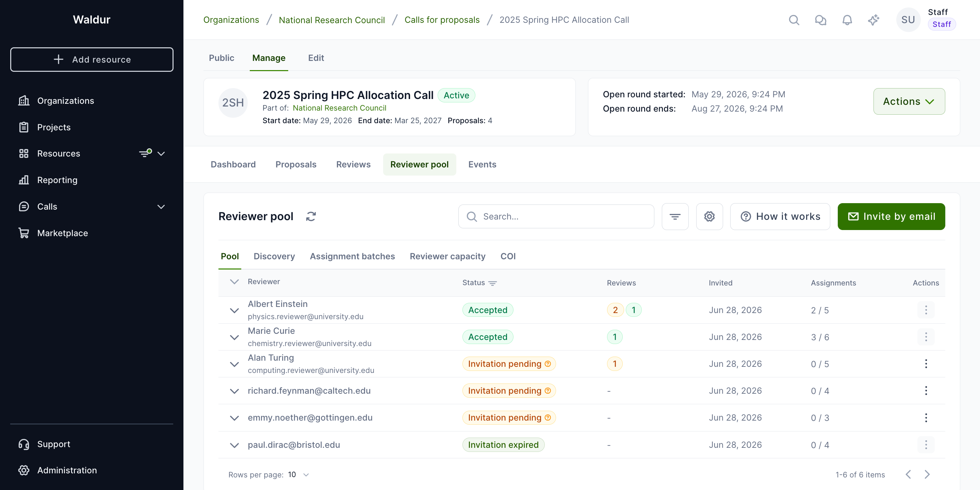Click the Projects sidebar icon
The image size is (980, 490).
pos(24,127)
